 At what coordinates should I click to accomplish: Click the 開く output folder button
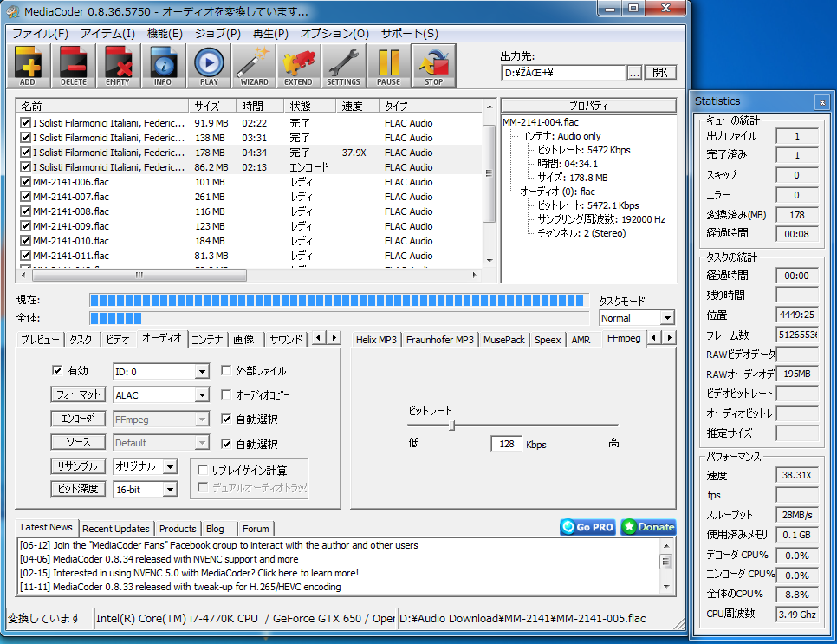click(660, 73)
